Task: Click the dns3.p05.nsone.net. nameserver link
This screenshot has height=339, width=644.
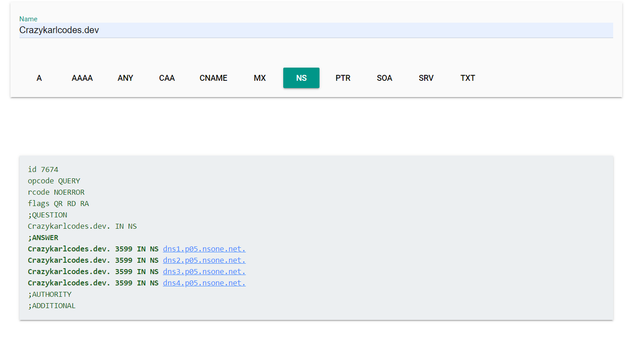Action: (204, 272)
